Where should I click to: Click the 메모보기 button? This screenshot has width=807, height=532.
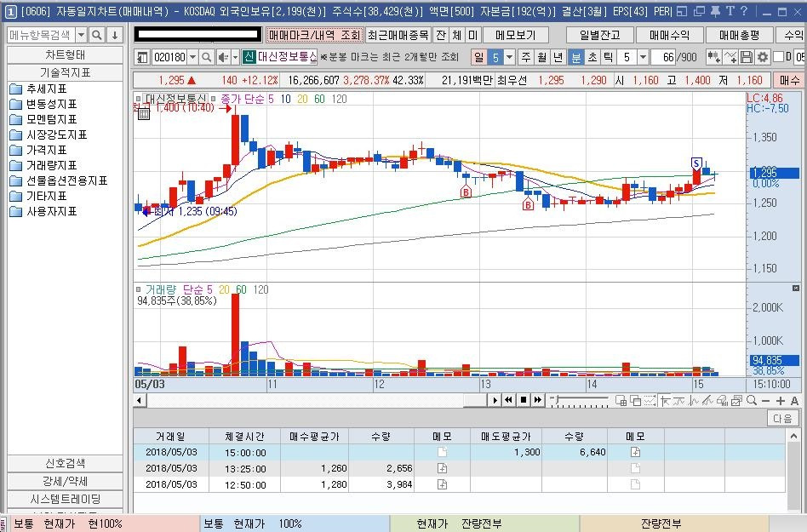tap(515, 35)
